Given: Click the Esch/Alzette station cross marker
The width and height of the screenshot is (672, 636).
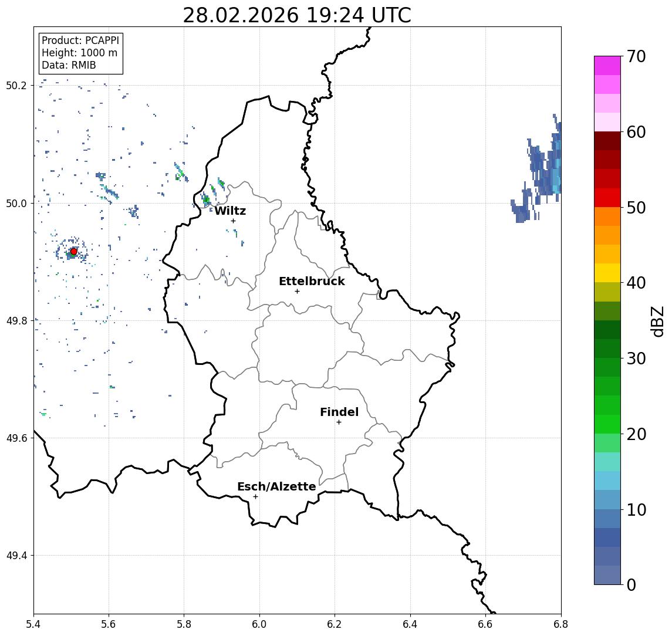Looking at the screenshot, I should point(255,497).
